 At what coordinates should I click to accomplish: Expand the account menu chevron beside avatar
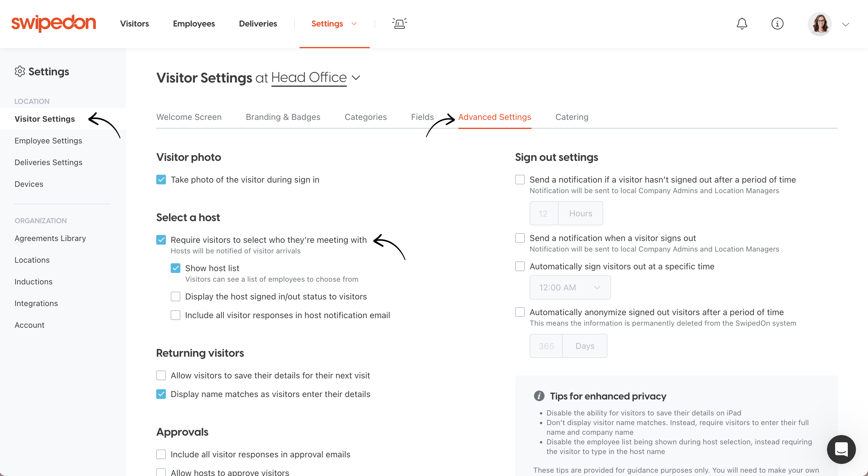tap(845, 24)
